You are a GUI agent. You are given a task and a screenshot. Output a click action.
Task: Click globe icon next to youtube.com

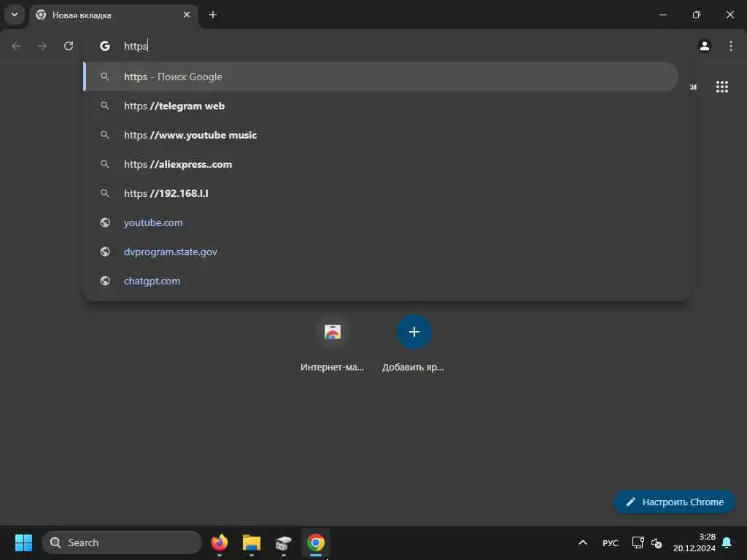[105, 222]
